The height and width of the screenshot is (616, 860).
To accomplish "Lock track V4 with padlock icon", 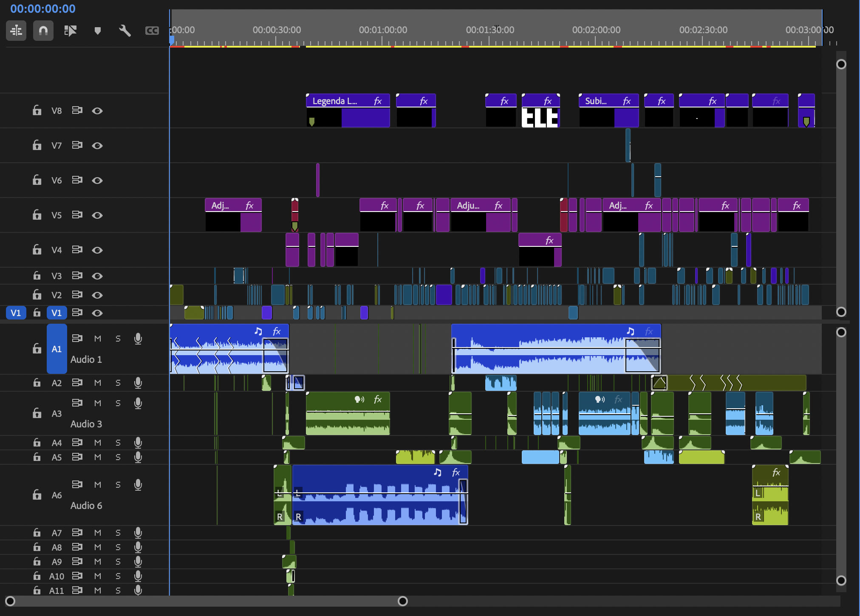I will 37,250.
